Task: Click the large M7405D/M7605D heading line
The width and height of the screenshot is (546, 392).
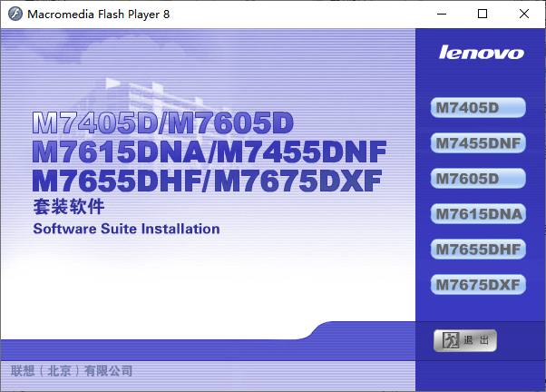Action: [163, 122]
